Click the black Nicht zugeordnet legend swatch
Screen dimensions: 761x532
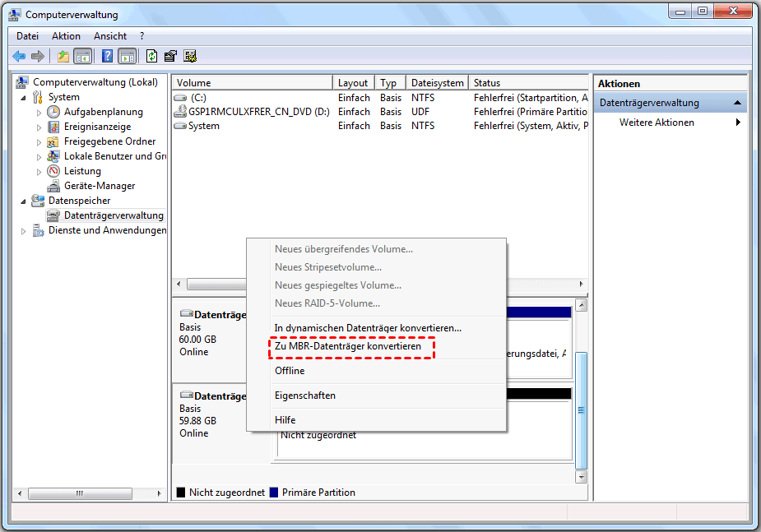(180, 493)
